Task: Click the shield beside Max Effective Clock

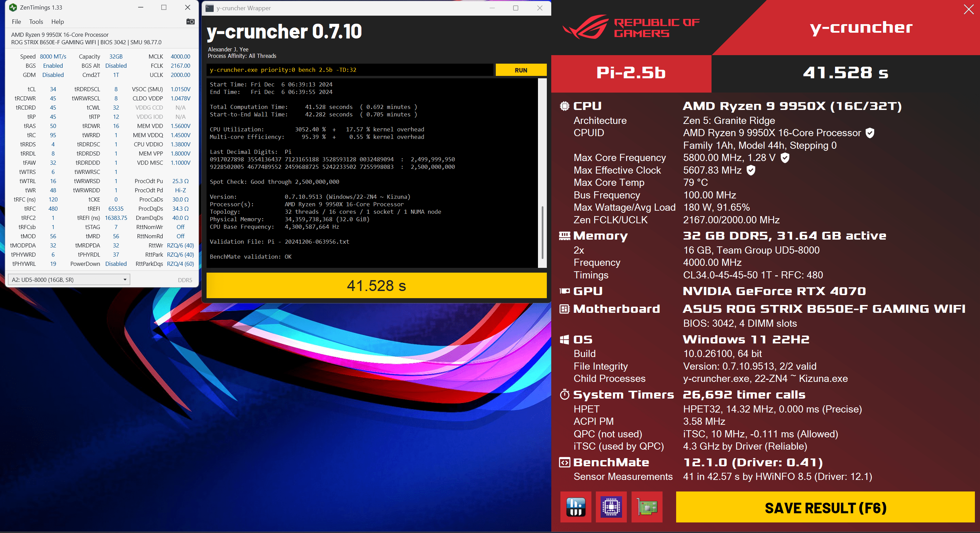Action: [751, 170]
